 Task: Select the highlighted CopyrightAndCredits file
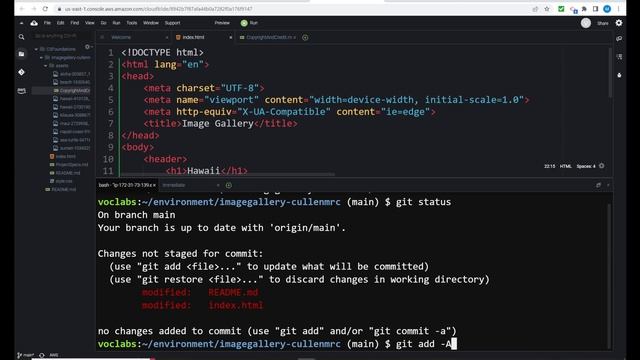[x=62, y=90]
